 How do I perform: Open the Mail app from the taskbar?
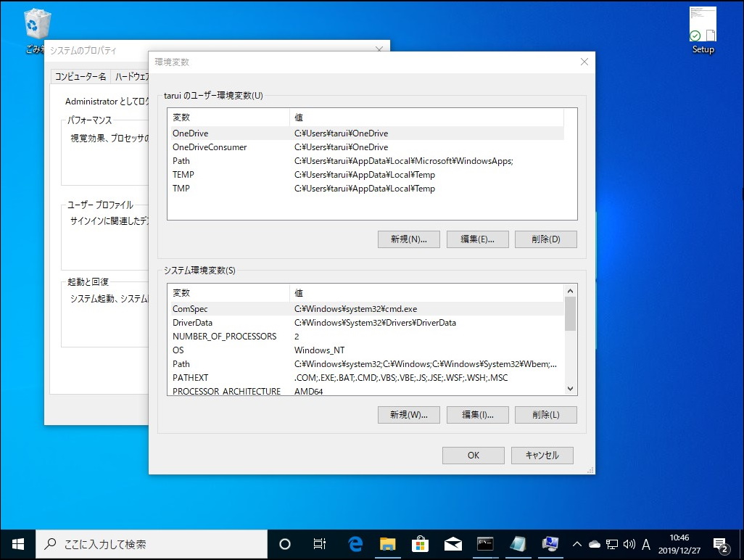pos(452,544)
